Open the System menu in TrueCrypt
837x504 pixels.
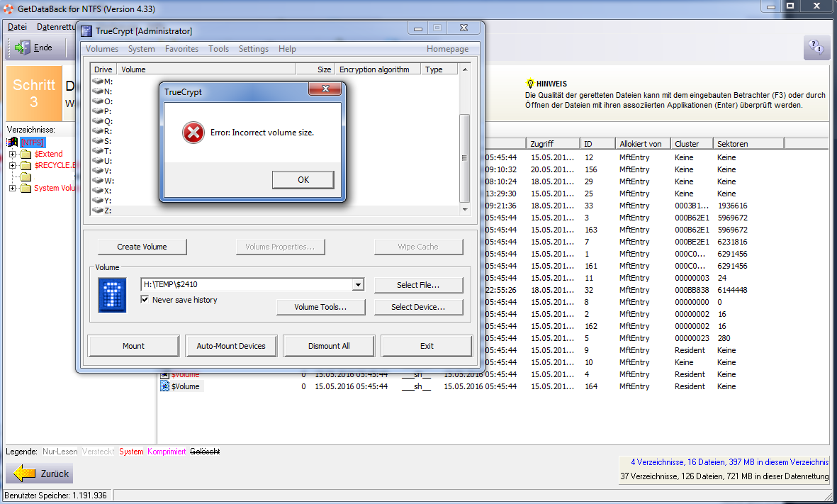pyautogui.click(x=142, y=49)
